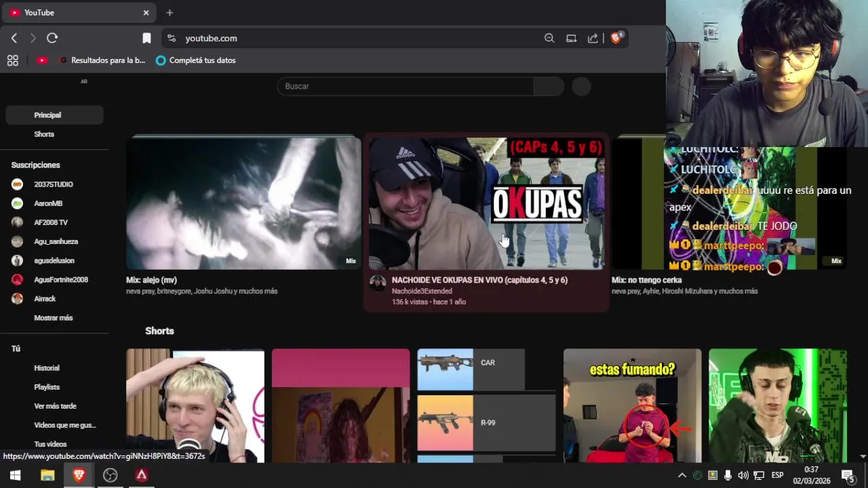Viewport: 868px width, 488px height.
Task: Play the OKUPAS video thumbnail
Action: (x=486, y=203)
